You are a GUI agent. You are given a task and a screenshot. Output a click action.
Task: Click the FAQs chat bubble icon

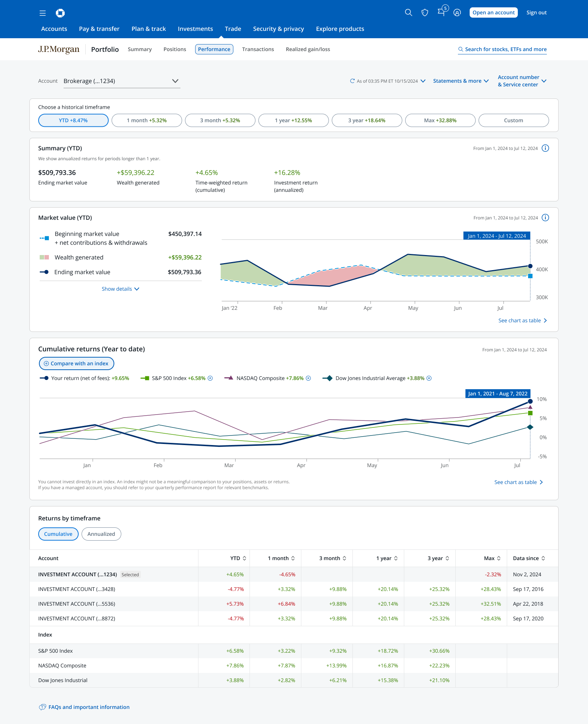(43, 707)
